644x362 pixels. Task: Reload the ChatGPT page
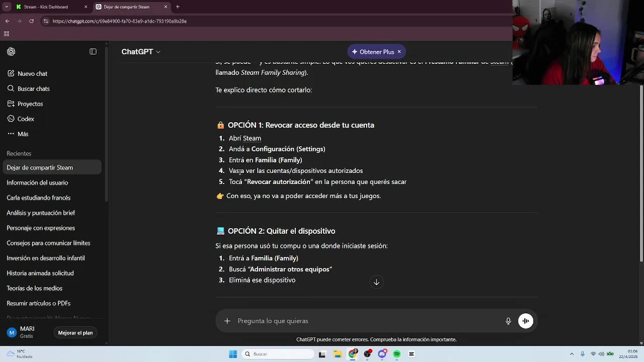pyautogui.click(x=31, y=21)
